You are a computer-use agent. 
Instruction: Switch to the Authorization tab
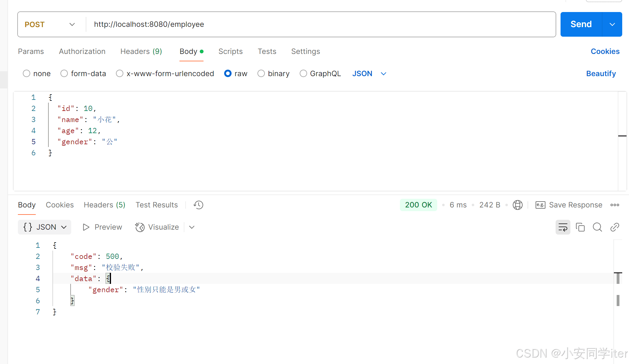point(82,51)
